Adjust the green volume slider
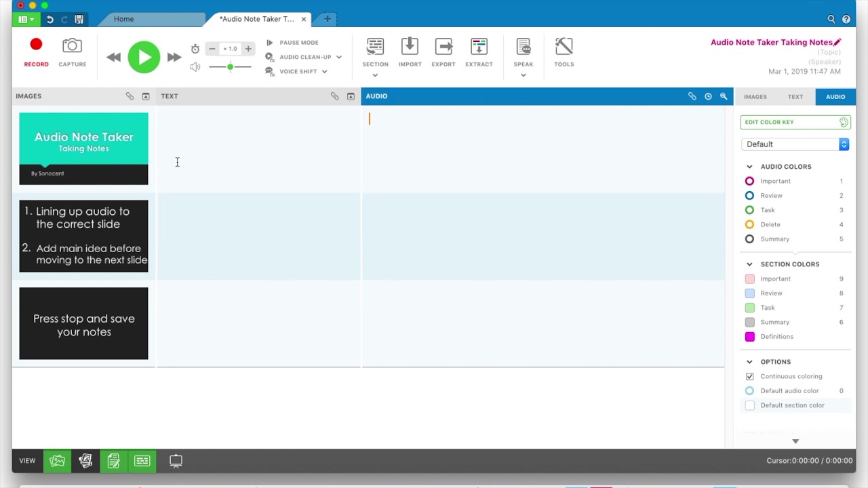 point(230,66)
